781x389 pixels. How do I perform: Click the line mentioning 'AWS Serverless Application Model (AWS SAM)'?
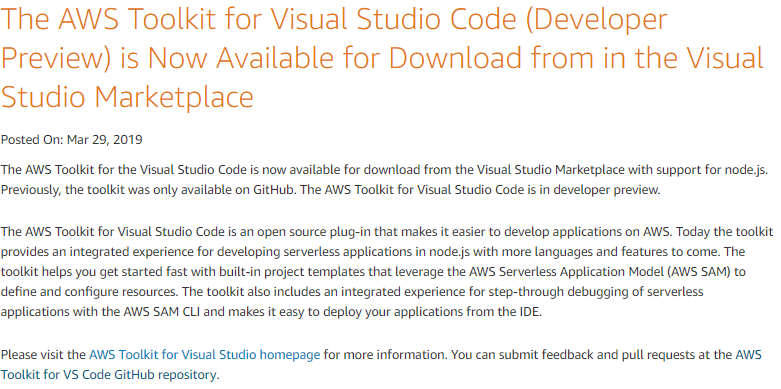click(373, 272)
